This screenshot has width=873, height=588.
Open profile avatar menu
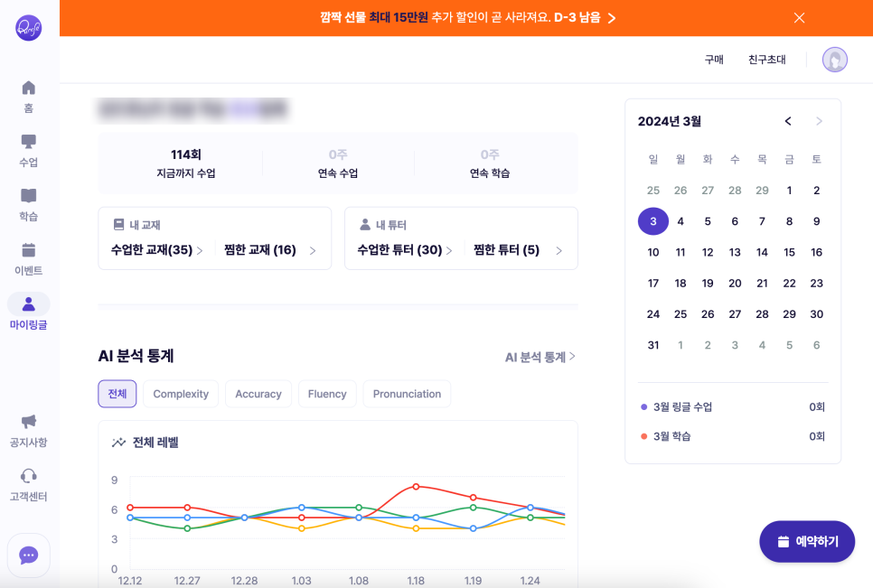(x=834, y=60)
